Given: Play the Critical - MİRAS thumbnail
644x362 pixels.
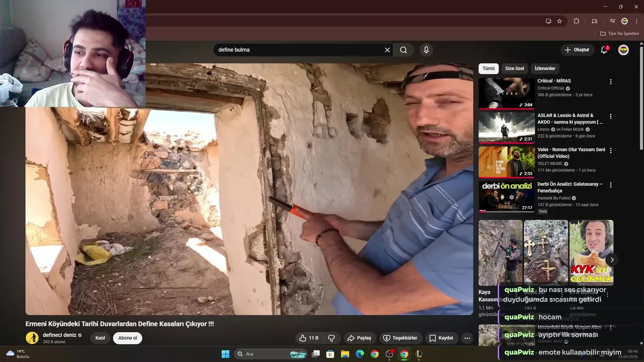Looking at the screenshot, I should 506,93.
